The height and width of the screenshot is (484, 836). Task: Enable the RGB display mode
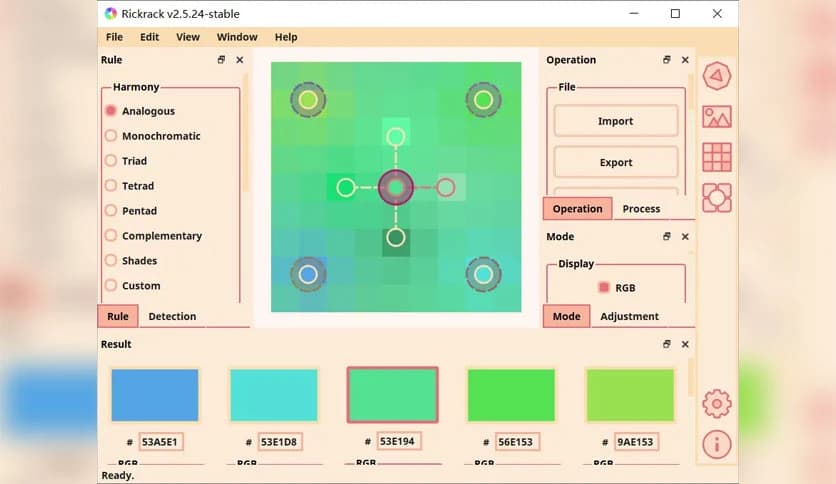tap(603, 288)
